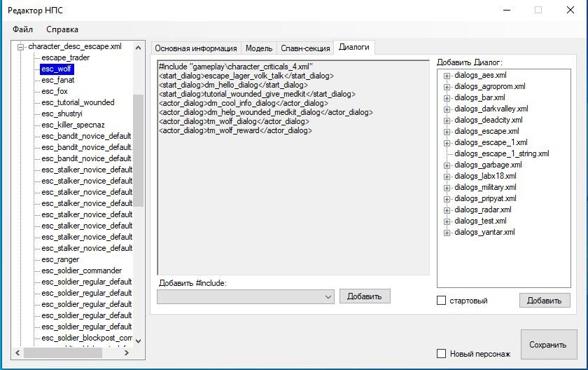Open the Добавить #include combo box
This screenshot has height=370, width=588.
[x=328, y=297]
